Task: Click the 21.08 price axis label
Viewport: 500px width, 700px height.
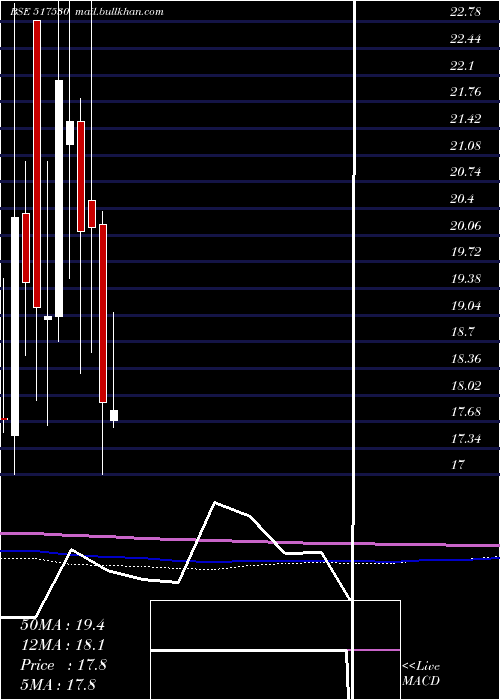Action: click(466, 146)
